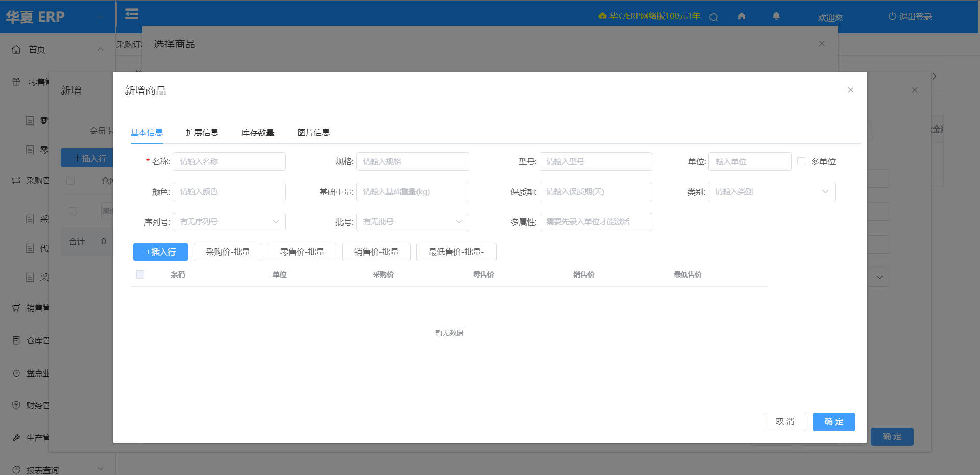Click right chevron arrow behind dialog
Viewport: 980px width, 475px height.
point(934,76)
